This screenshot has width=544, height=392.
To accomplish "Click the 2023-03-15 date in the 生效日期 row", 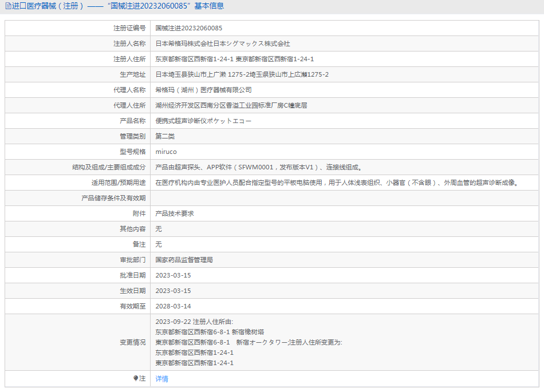I will [x=173, y=291].
